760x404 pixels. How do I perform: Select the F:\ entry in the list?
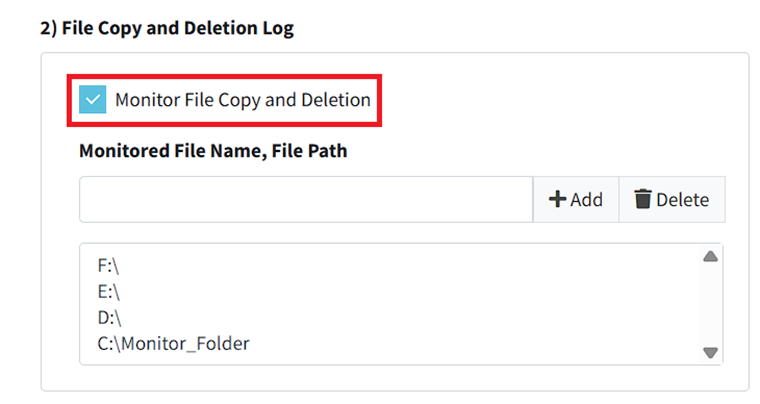109,266
